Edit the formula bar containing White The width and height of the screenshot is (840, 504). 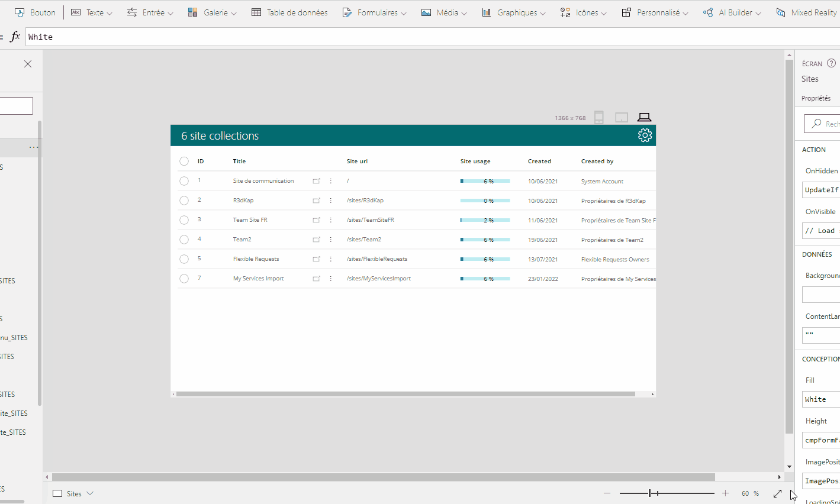pos(433,37)
